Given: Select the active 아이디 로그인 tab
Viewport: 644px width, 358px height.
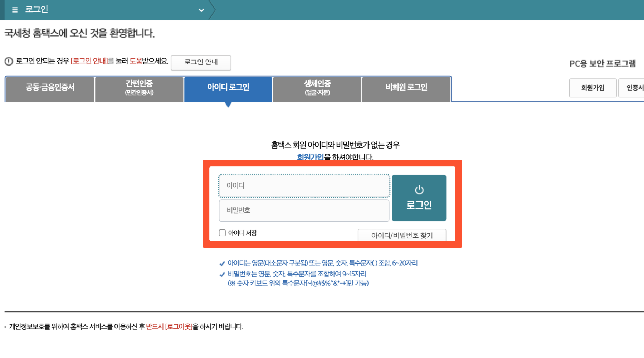Looking at the screenshot, I should point(228,87).
